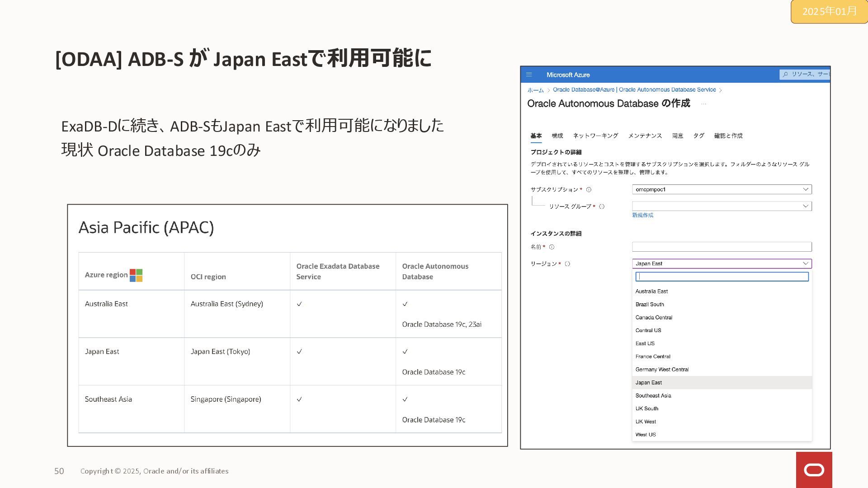Click the Exadata checkmark in Southeast Asia row
This screenshot has height=488, width=868.
click(x=299, y=399)
